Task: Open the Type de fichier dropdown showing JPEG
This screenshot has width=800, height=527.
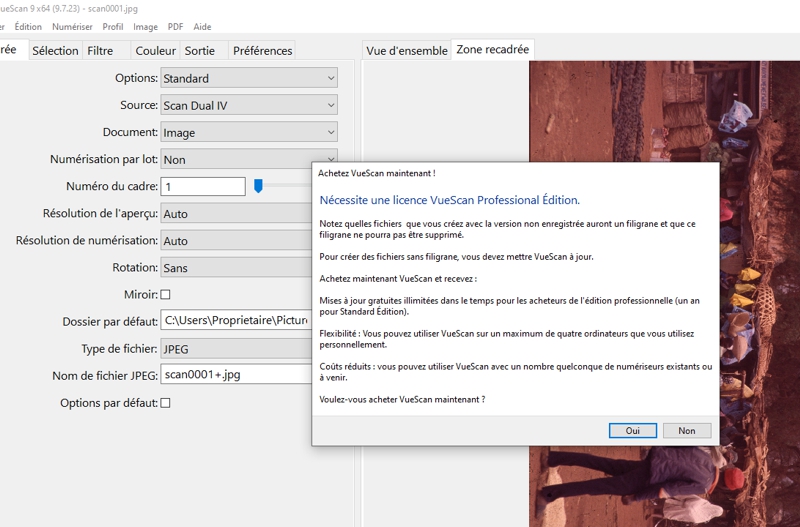Action: click(236, 348)
